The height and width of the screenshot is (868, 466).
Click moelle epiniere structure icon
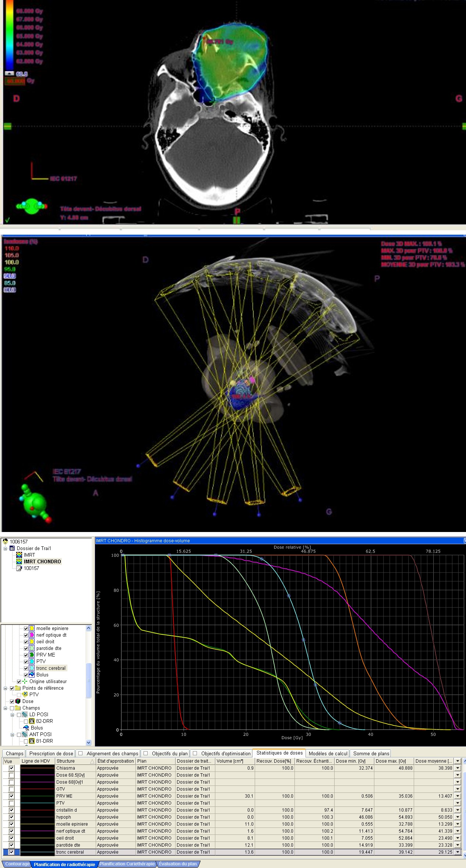click(32, 628)
